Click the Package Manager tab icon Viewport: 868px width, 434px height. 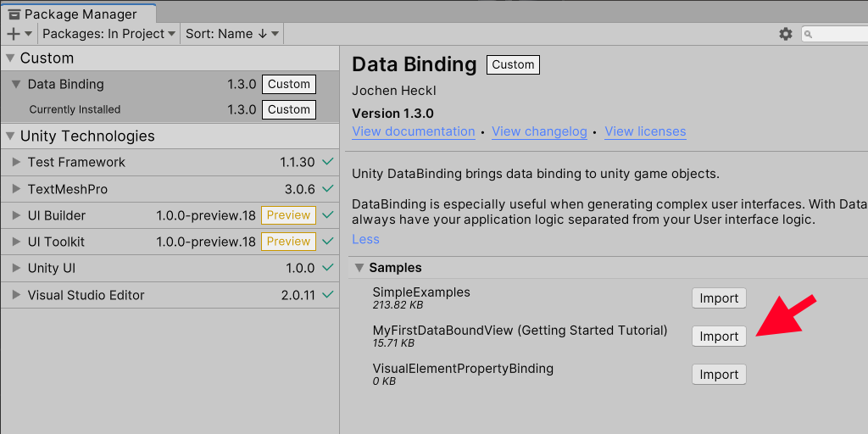(15, 14)
